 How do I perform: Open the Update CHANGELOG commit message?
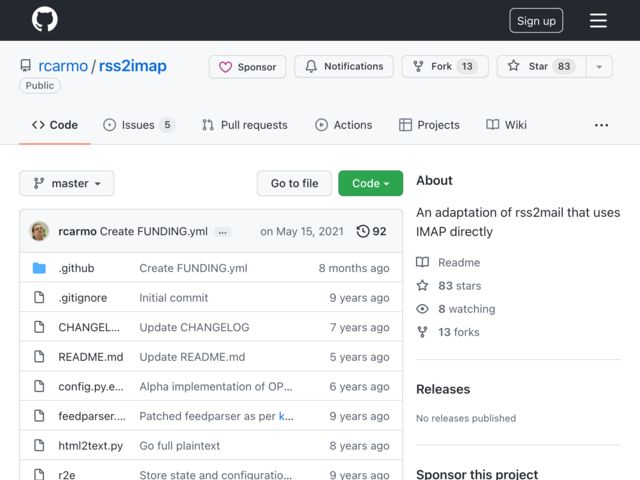(x=194, y=327)
